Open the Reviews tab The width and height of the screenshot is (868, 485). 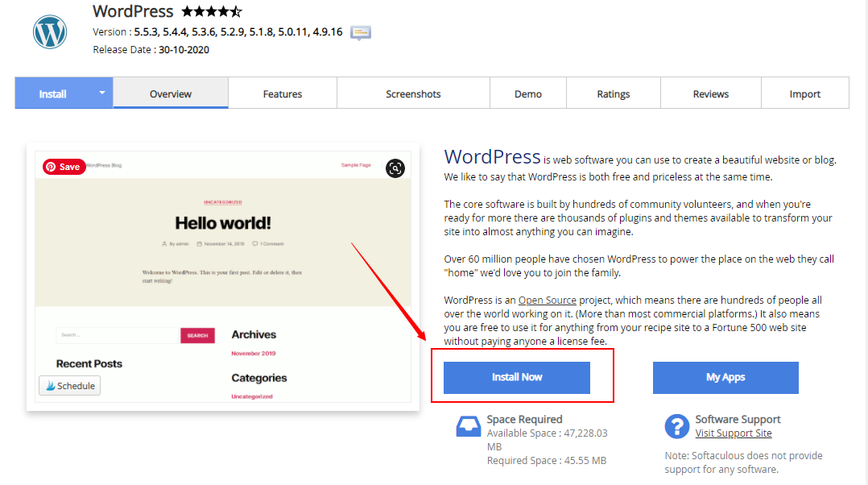point(711,93)
